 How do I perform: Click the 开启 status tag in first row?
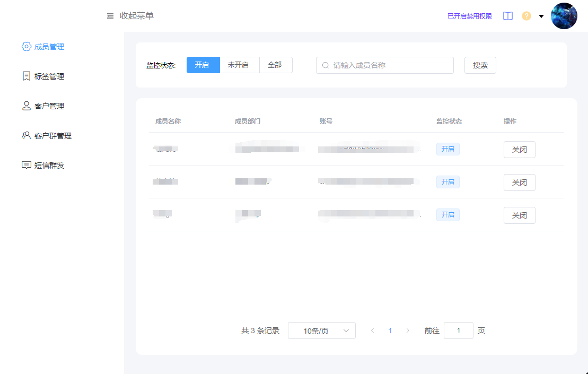coord(447,149)
